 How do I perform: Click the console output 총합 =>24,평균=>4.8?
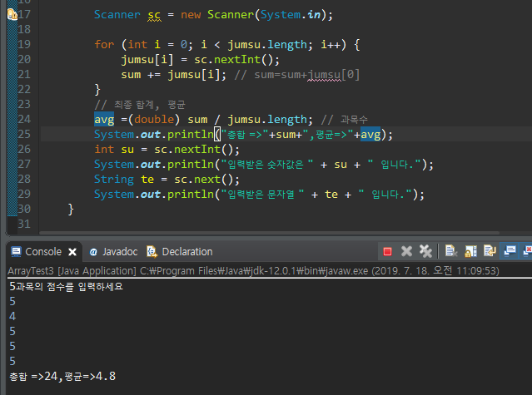[x=62, y=377]
